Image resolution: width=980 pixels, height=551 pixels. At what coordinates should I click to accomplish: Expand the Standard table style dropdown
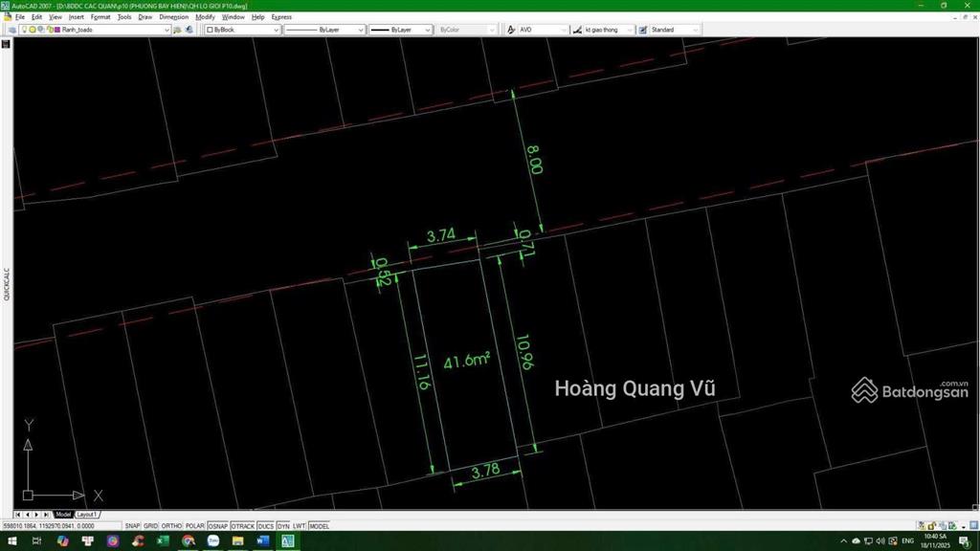coord(695,30)
